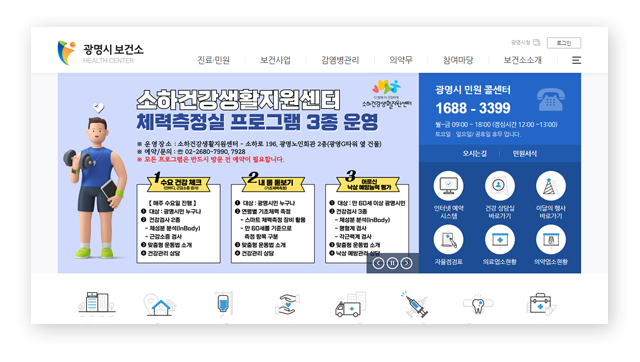The image size is (640, 362).
Task: Click the 로그인 button
Action: (x=564, y=43)
